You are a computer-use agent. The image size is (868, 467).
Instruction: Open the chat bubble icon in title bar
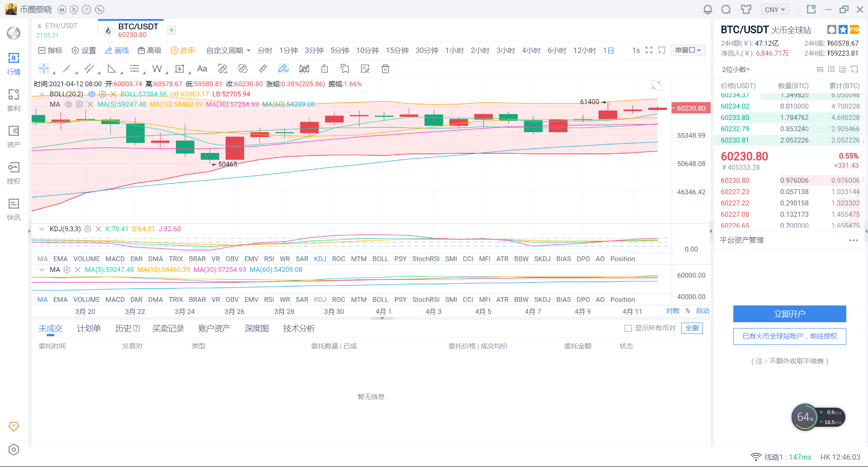(x=726, y=10)
